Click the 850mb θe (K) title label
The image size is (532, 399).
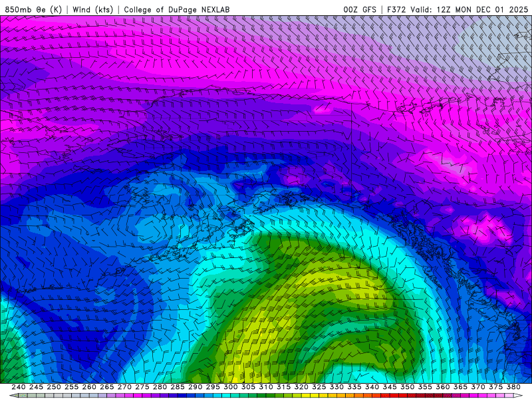pos(32,9)
